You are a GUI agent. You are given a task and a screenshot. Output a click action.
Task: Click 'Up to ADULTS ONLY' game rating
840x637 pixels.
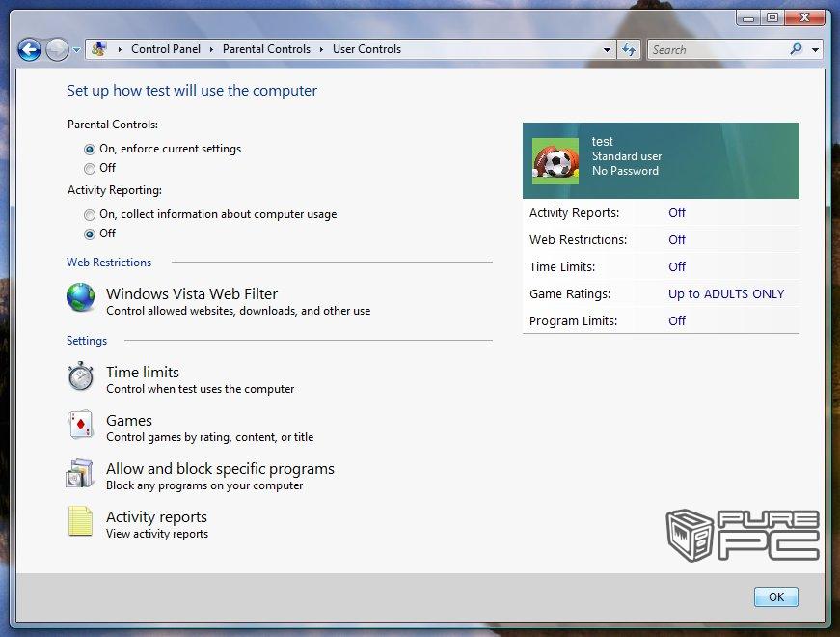click(726, 293)
